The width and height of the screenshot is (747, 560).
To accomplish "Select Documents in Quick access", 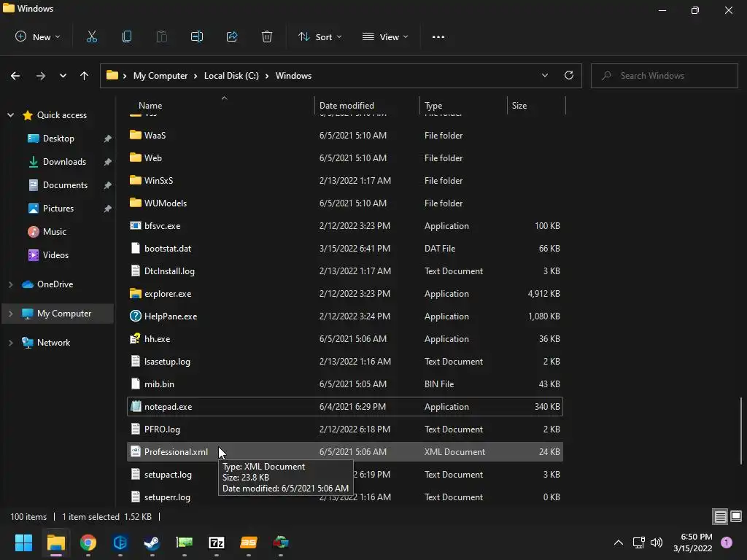I will [x=65, y=184].
